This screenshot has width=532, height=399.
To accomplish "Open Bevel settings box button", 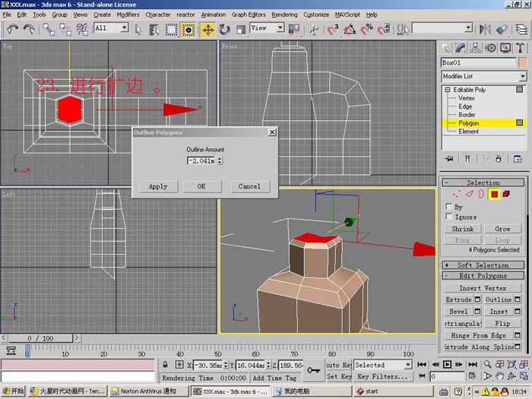I will tap(477, 312).
